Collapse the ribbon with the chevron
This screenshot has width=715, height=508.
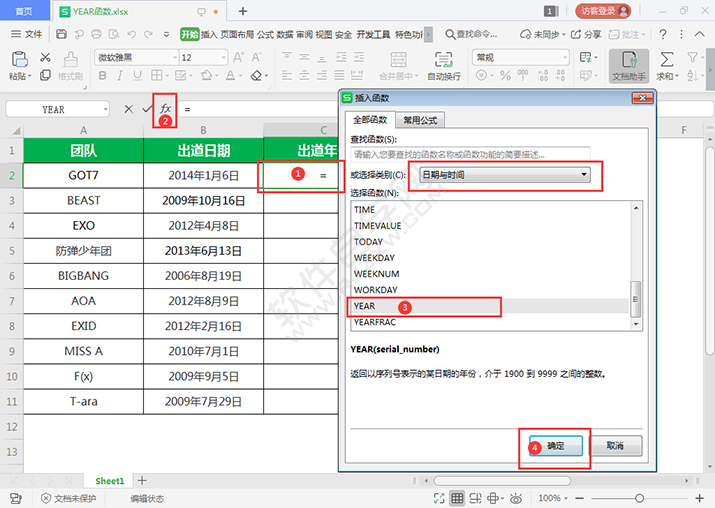coord(699,34)
